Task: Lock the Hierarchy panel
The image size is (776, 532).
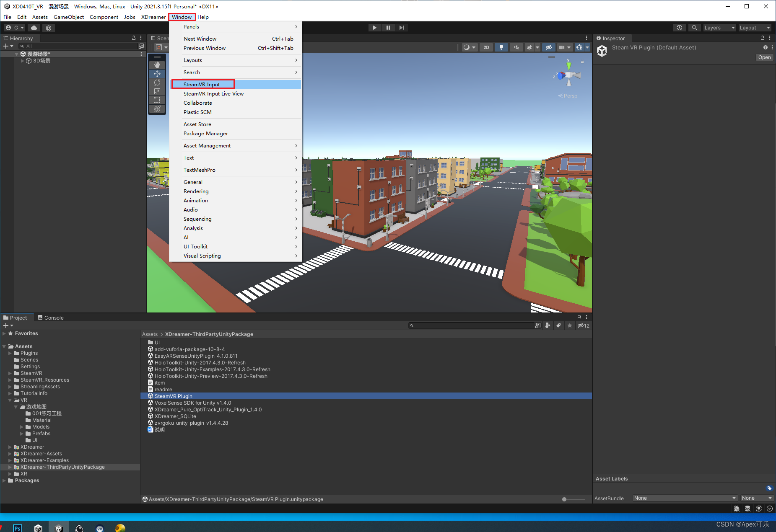Action: coord(134,38)
